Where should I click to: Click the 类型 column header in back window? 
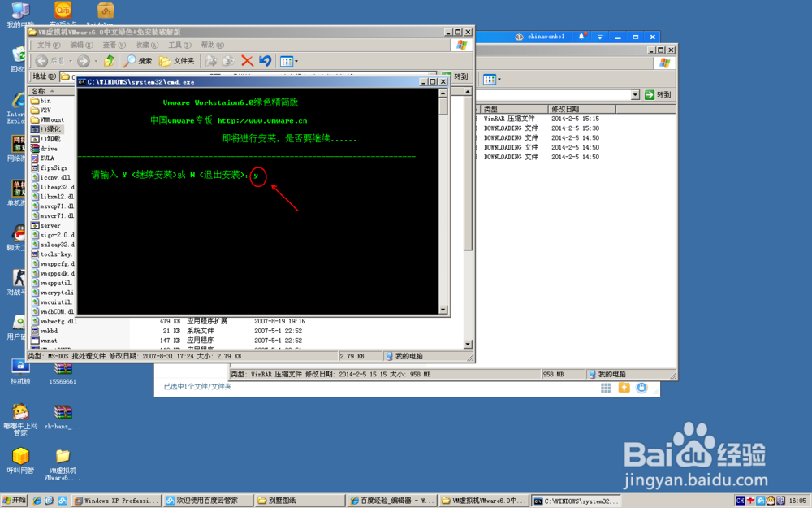pyautogui.click(x=515, y=109)
